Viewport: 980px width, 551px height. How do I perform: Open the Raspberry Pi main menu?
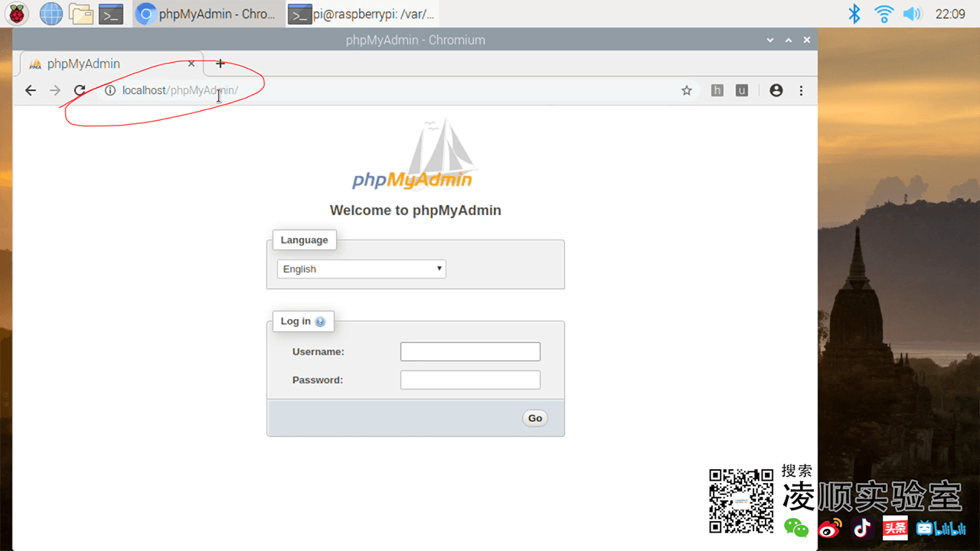18,14
